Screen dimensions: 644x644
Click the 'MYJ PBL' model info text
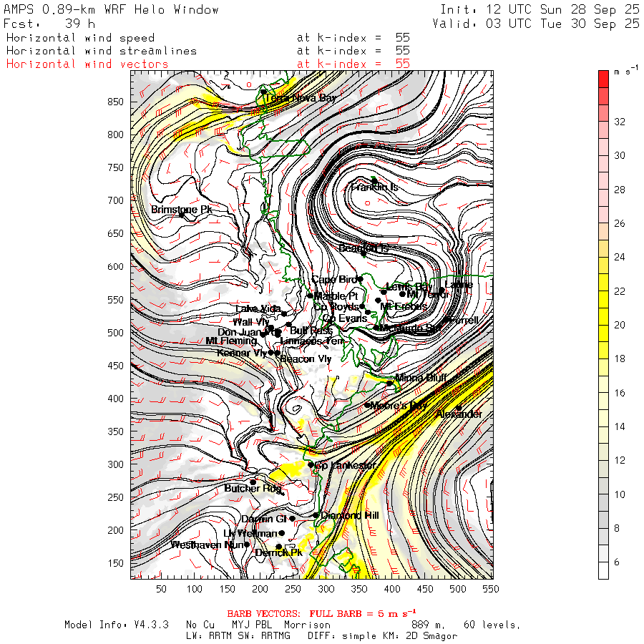pyautogui.click(x=252, y=625)
